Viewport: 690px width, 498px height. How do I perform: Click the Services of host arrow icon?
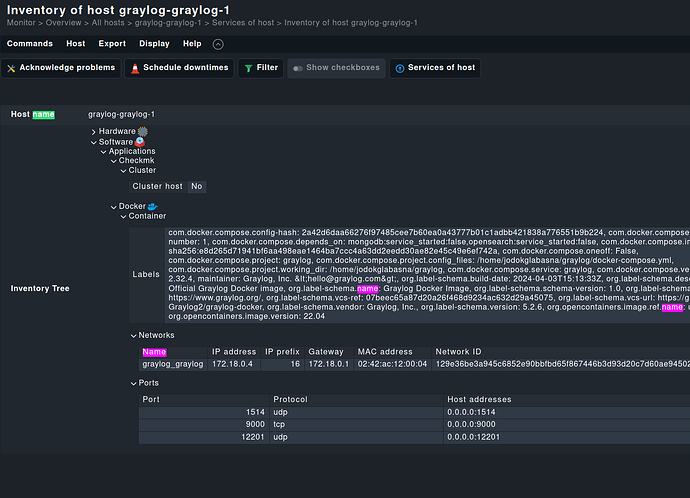coord(399,68)
